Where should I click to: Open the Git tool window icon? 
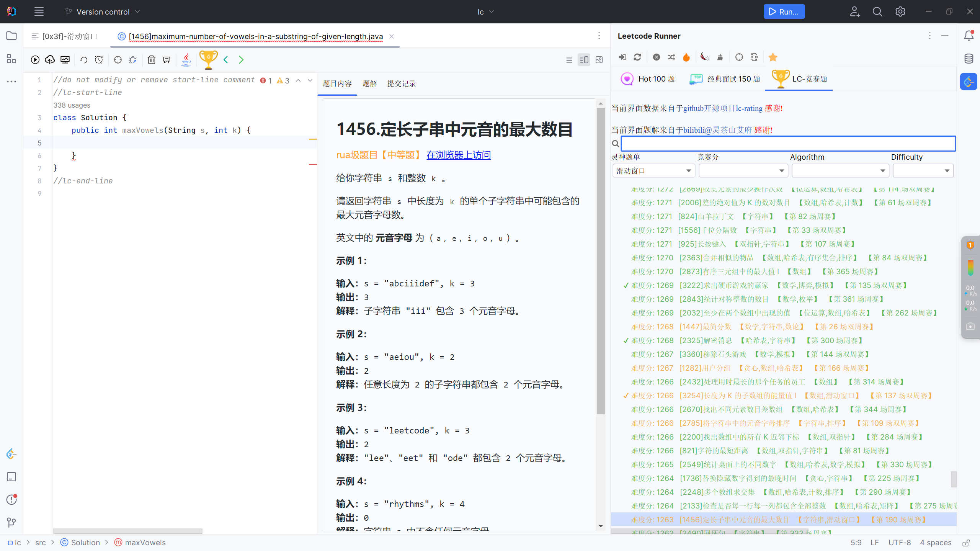click(x=11, y=522)
